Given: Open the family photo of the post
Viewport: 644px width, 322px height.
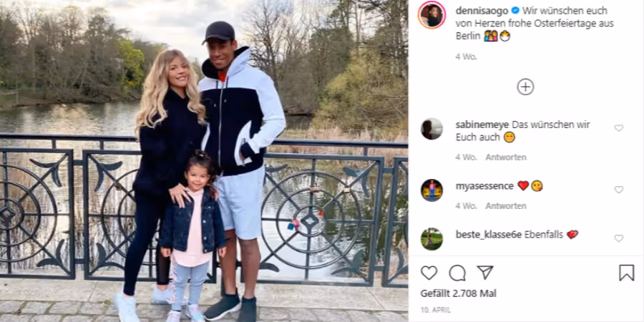Looking at the screenshot, I should click(204, 161).
